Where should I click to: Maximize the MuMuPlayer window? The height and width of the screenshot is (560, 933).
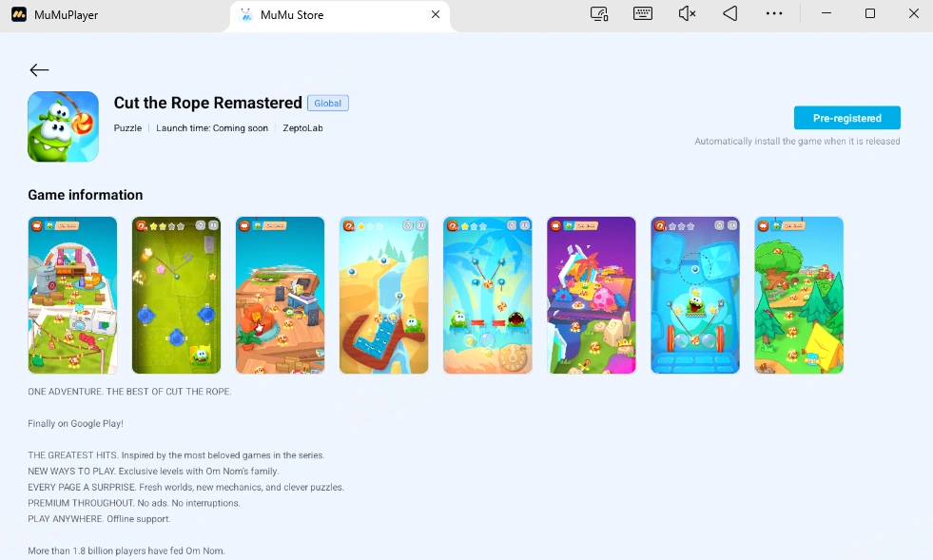(x=870, y=13)
